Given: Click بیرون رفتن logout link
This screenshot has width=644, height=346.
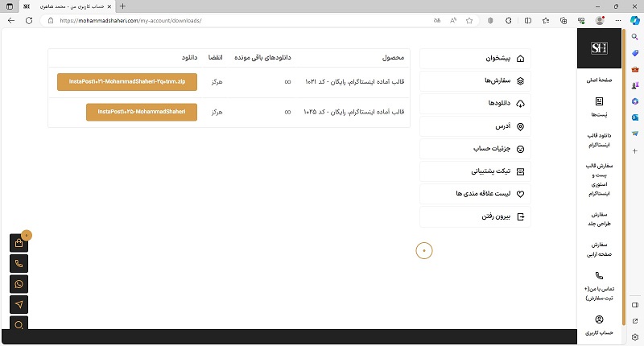Looking at the screenshot, I should [475, 216].
